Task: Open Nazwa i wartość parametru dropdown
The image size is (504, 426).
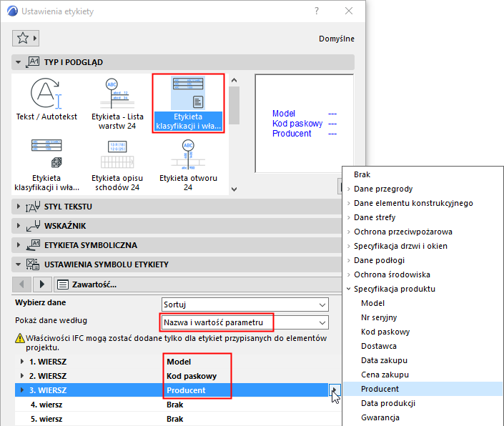Action: coord(245,322)
